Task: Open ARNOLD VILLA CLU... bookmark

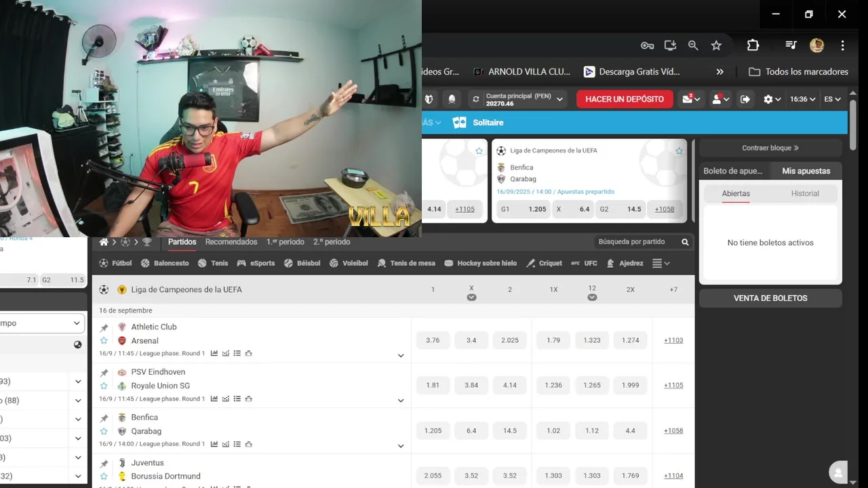Action: 521,72
